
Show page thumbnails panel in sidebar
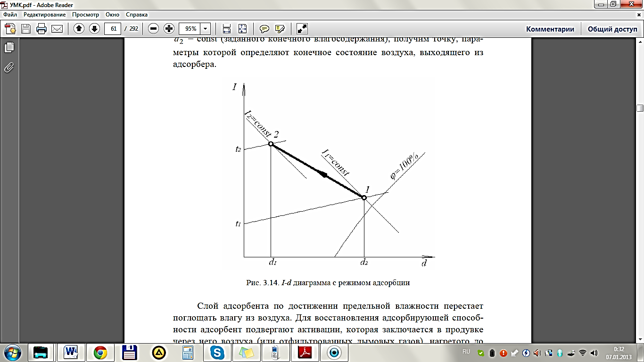(9, 48)
